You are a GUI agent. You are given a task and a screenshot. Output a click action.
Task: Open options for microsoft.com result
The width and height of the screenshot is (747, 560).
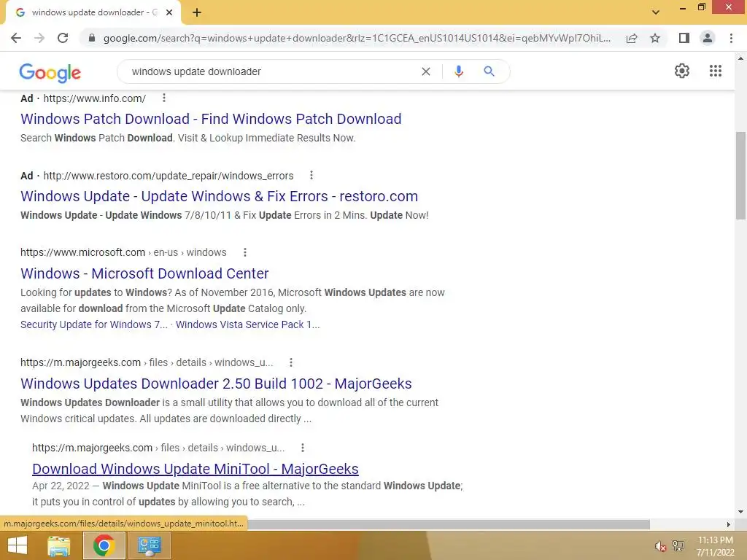pos(245,252)
